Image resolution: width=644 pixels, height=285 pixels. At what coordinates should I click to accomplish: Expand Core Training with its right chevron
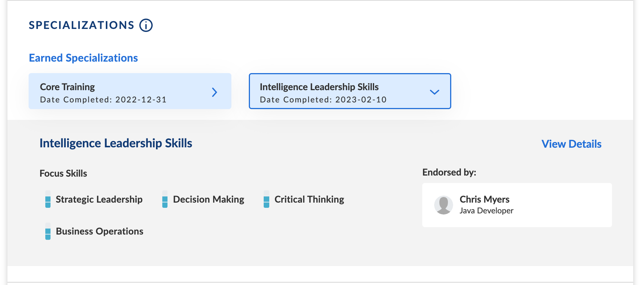click(x=215, y=92)
